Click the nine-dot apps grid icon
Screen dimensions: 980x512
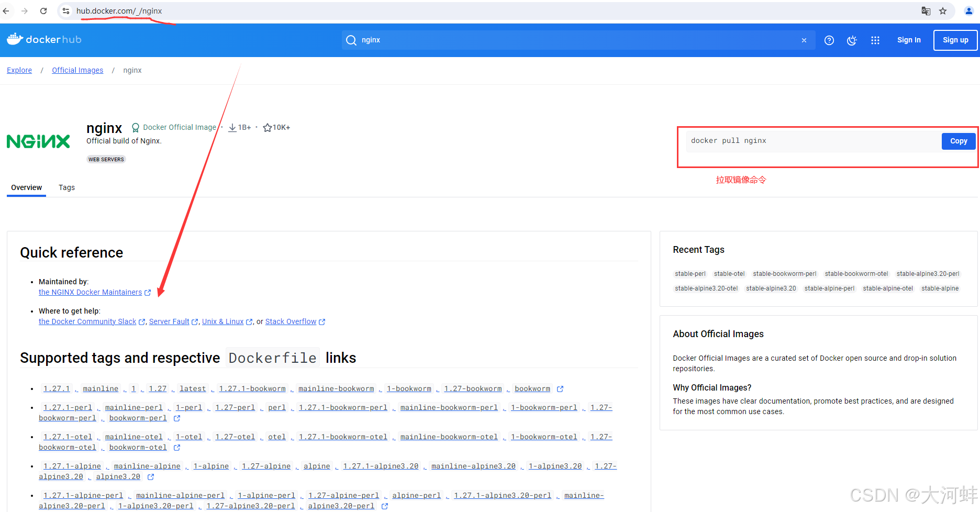click(875, 40)
